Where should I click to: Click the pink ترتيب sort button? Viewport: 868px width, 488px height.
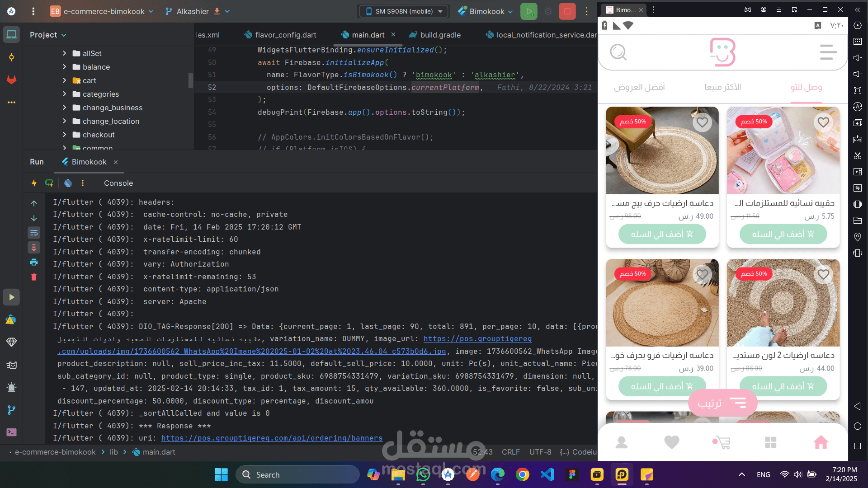[x=722, y=403]
